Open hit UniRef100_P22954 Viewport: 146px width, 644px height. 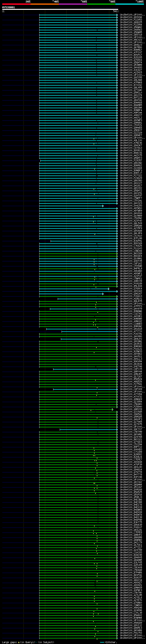(x=131, y=25)
